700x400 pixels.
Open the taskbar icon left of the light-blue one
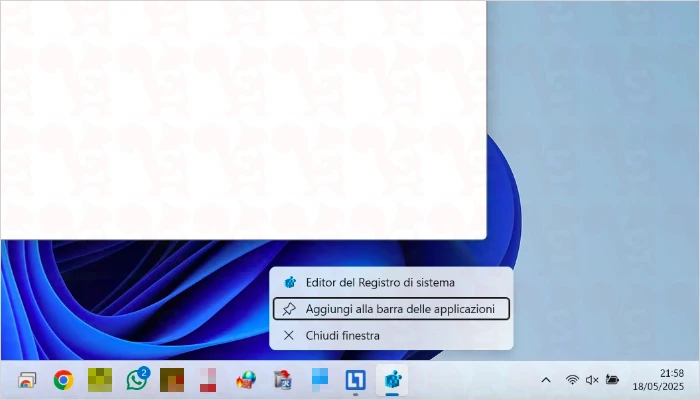(x=282, y=380)
